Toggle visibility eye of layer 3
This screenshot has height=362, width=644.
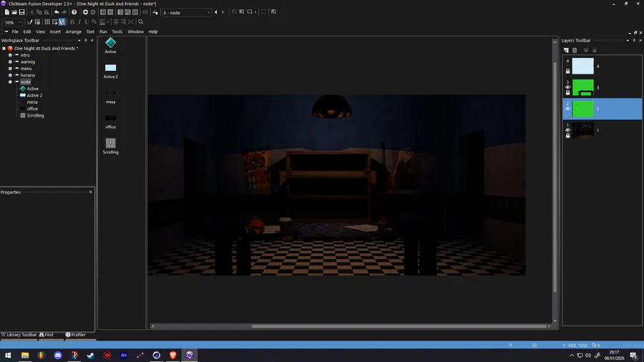click(568, 87)
